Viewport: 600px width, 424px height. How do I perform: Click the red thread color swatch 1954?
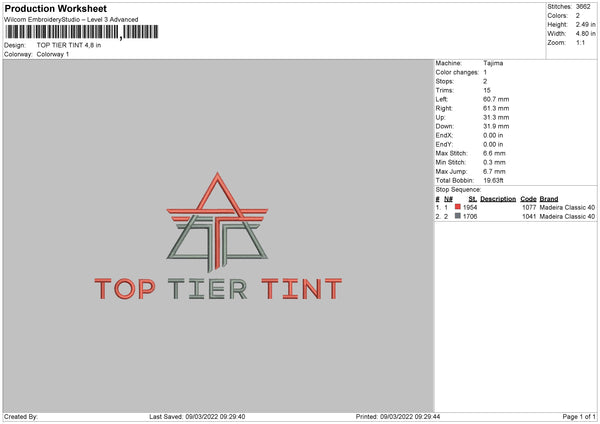click(458, 207)
